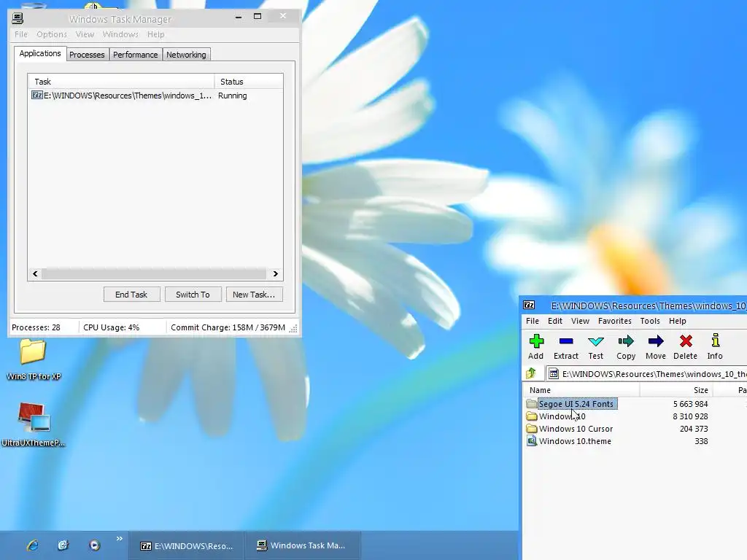747x560 pixels.
Task: Sort 7-Zip list by Size column
Action: 676,390
